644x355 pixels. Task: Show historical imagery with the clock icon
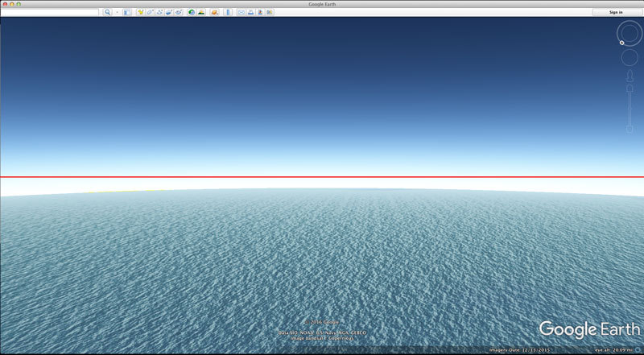coord(192,12)
